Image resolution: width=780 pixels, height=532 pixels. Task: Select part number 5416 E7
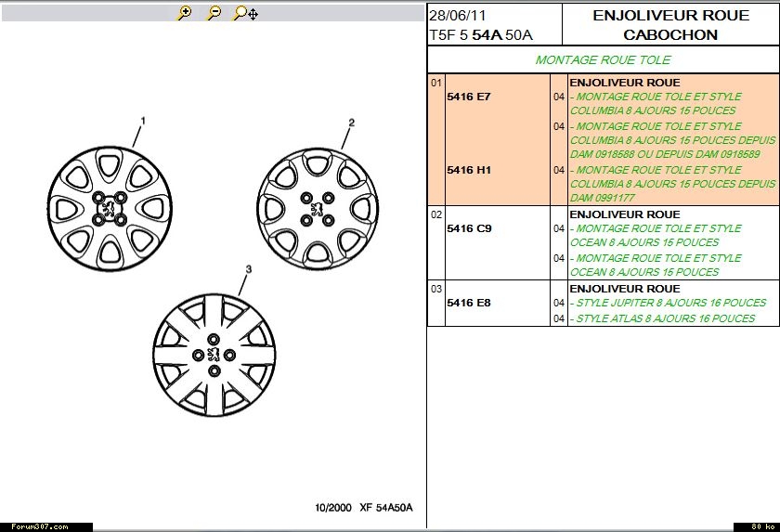(469, 97)
